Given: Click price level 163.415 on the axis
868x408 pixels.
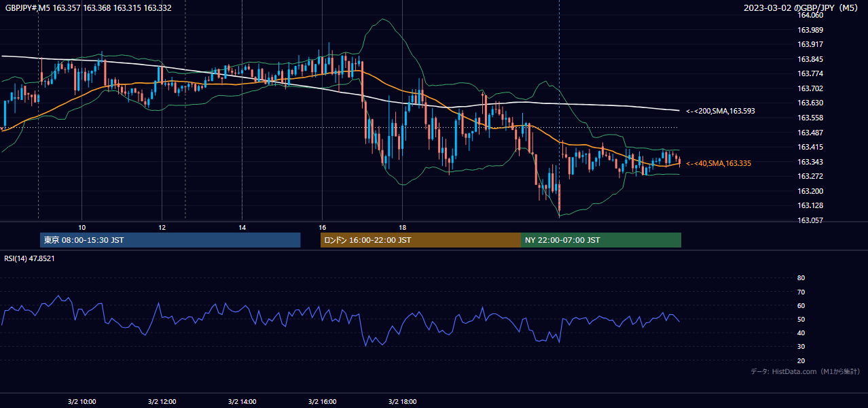Looking at the screenshot, I should (810, 147).
